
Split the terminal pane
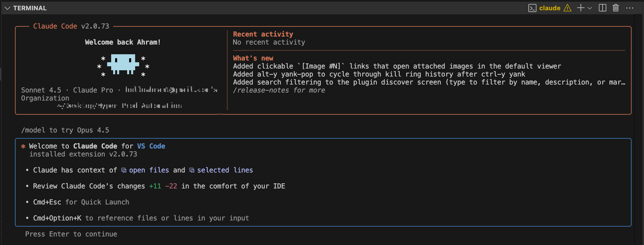tap(603, 8)
